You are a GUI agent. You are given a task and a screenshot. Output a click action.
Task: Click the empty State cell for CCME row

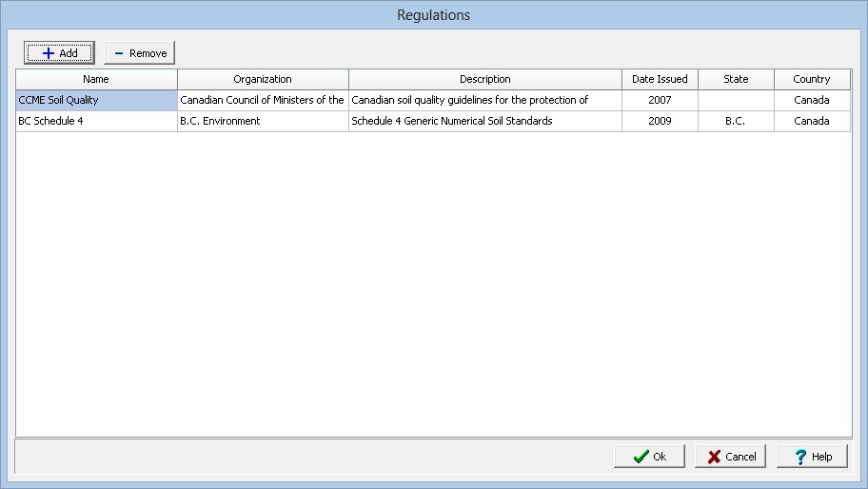point(736,100)
